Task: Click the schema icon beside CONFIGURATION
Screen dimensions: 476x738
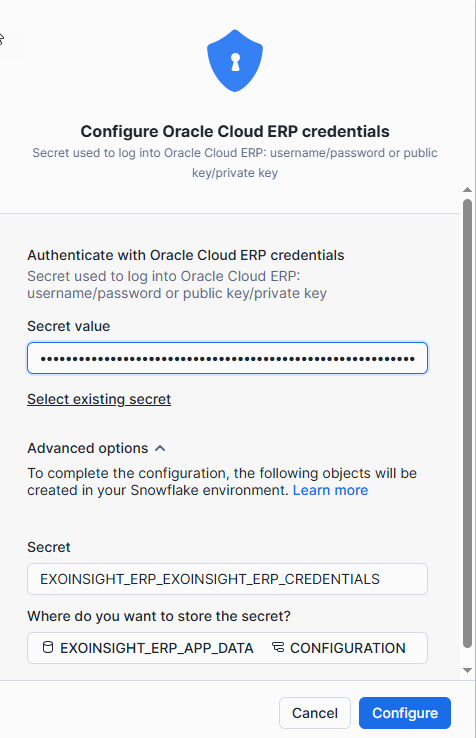Action: click(278, 648)
